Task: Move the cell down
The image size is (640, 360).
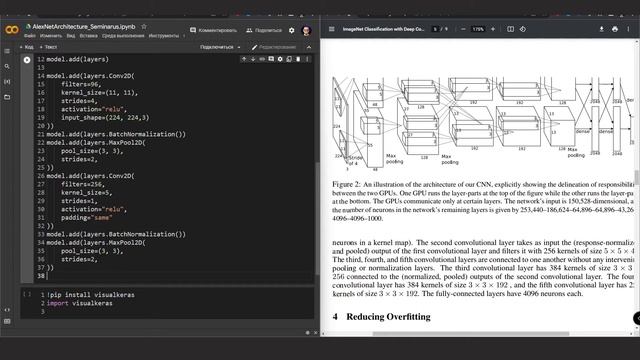Action: 253,59
